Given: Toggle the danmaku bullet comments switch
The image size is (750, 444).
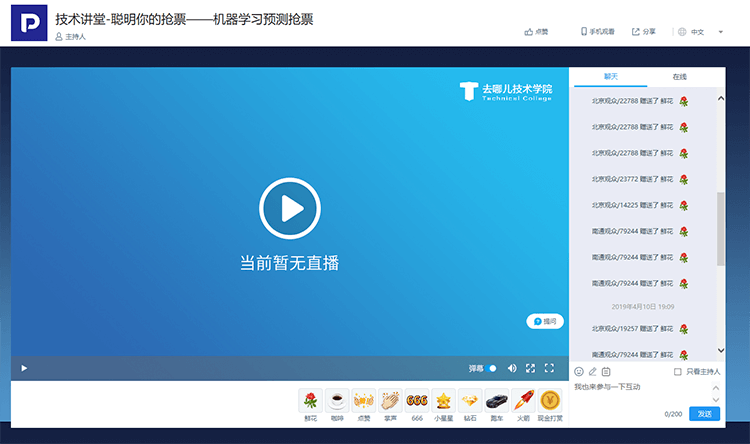Looking at the screenshot, I should (x=492, y=369).
